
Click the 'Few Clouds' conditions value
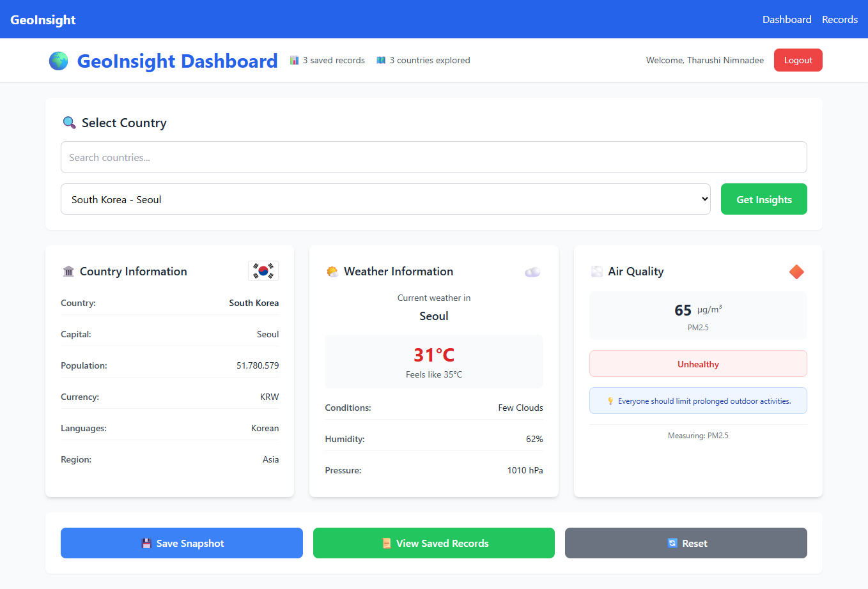tap(521, 408)
